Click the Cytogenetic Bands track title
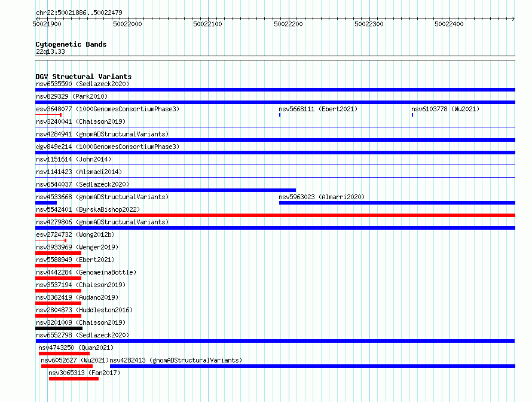Image resolution: width=532 pixels, height=402 pixels. point(71,44)
